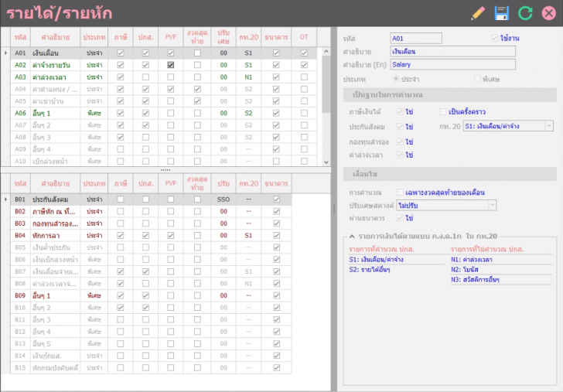
Task: Toggle the PVF checkbox for row A02
Action: pos(171,65)
